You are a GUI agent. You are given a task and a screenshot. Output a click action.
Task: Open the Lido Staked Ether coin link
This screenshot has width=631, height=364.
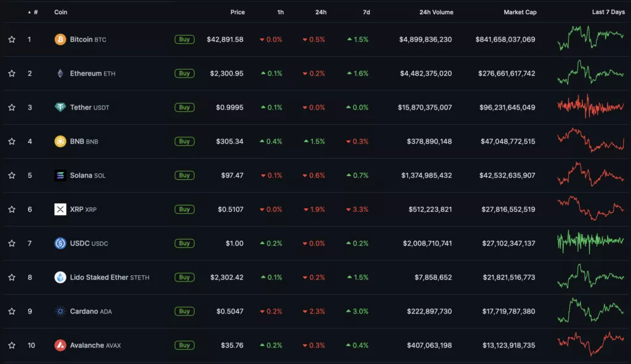[x=99, y=277]
